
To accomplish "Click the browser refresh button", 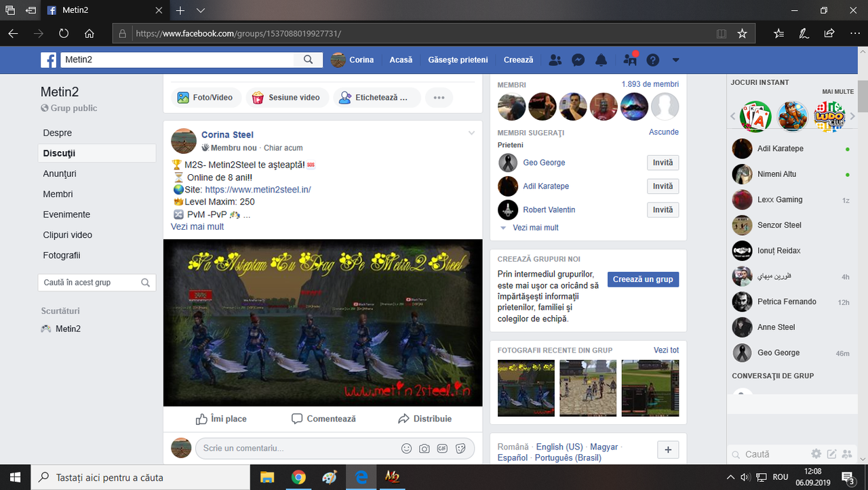I will click(64, 33).
